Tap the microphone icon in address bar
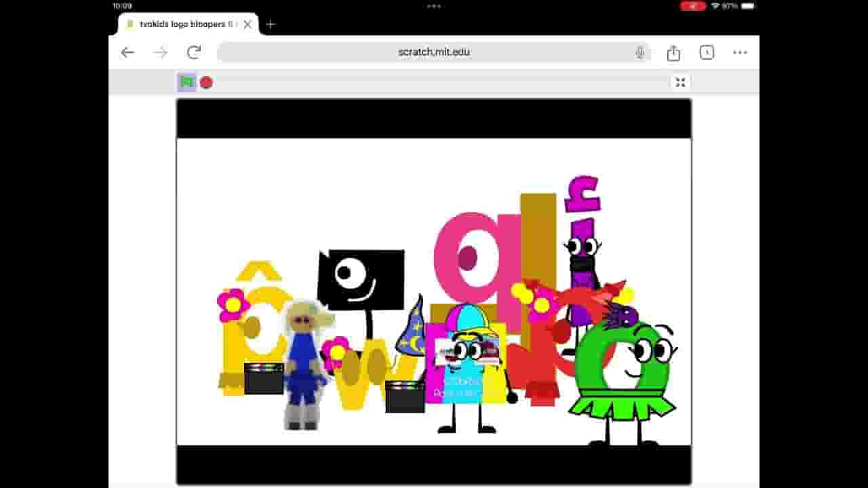This screenshot has height=488, width=868. click(x=639, y=53)
